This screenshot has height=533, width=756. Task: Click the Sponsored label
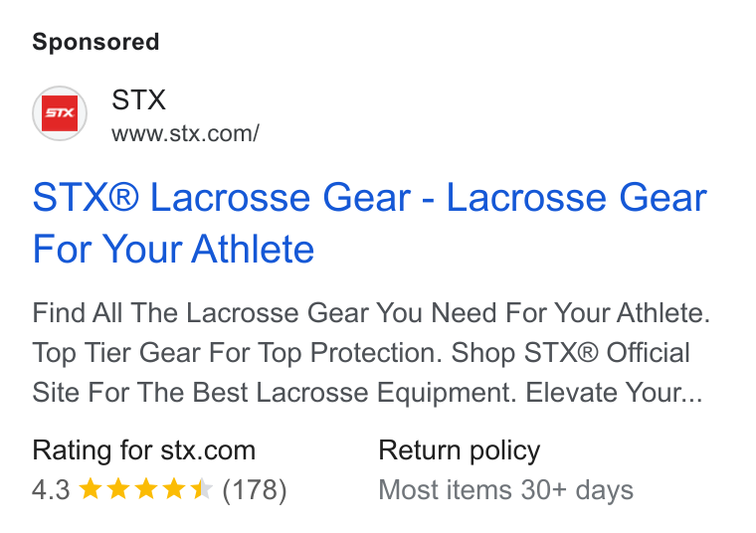tap(95, 42)
